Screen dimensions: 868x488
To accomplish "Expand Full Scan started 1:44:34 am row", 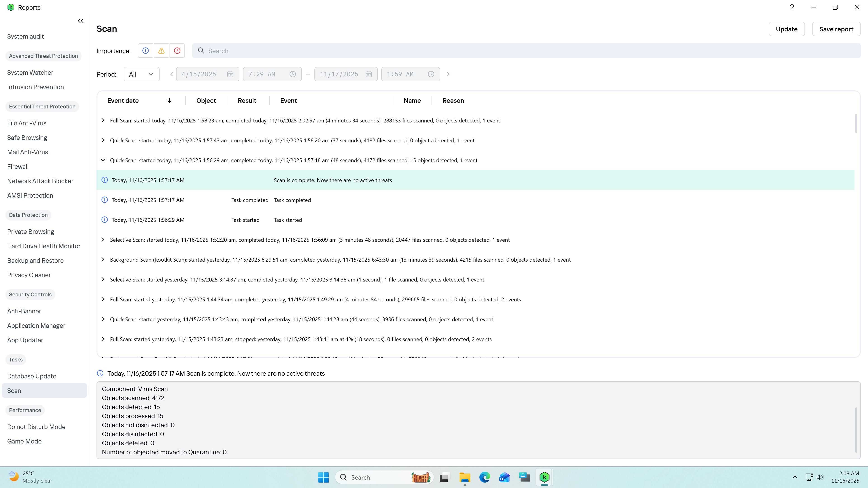I will point(103,299).
